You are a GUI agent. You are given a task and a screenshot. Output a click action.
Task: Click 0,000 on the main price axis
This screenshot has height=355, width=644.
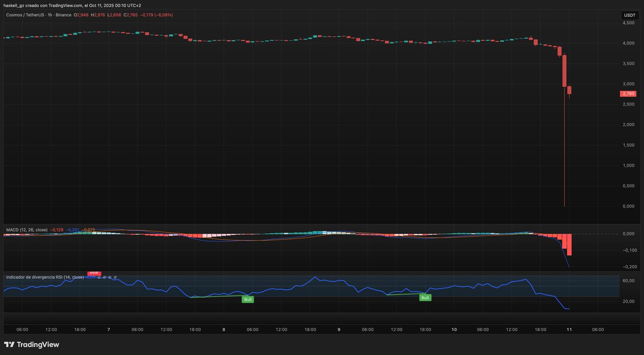[628, 206]
